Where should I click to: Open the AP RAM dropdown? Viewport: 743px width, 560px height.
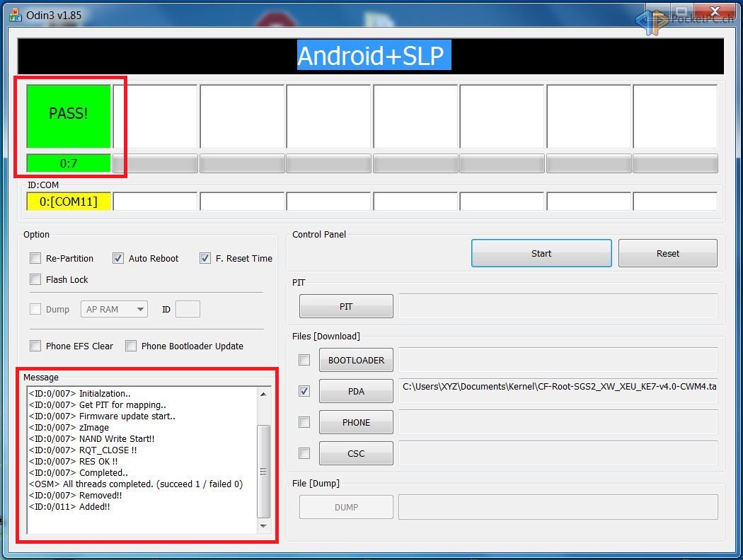[114, 309]
